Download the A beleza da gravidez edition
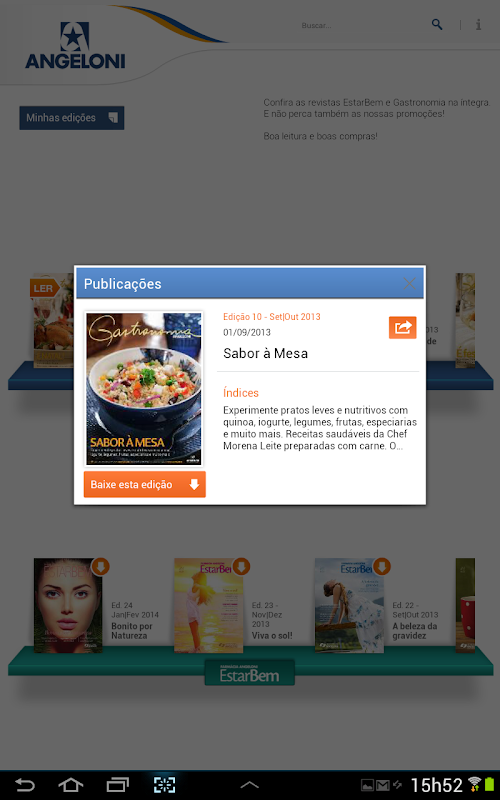 click(382, 566)
